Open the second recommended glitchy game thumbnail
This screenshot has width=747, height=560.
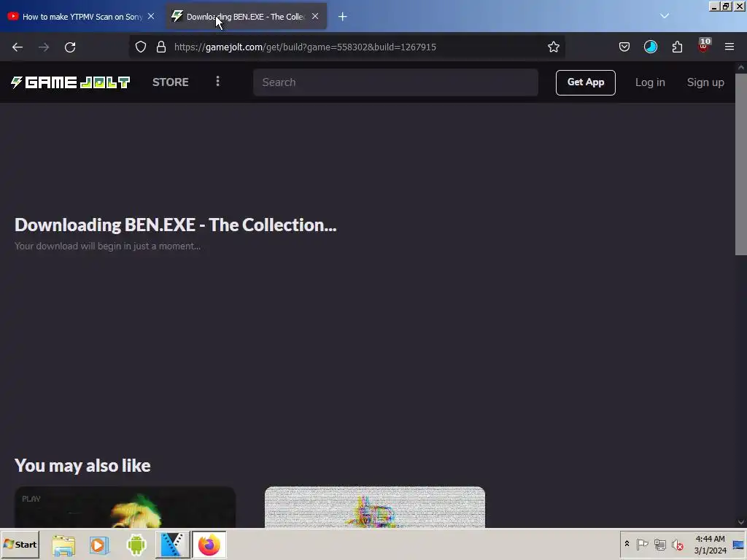coord(375,507)
